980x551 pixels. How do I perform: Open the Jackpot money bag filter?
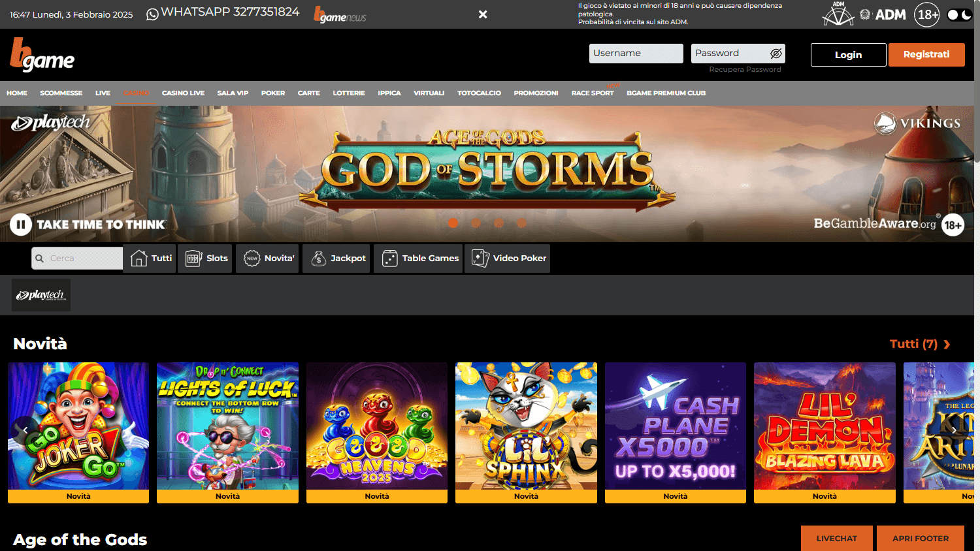(318, 259)
